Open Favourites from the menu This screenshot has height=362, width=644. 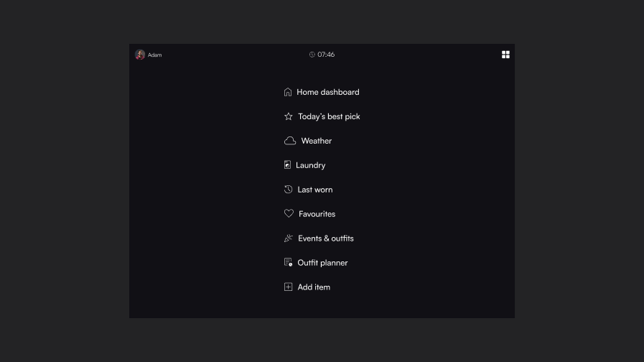[x=317, y=214]
